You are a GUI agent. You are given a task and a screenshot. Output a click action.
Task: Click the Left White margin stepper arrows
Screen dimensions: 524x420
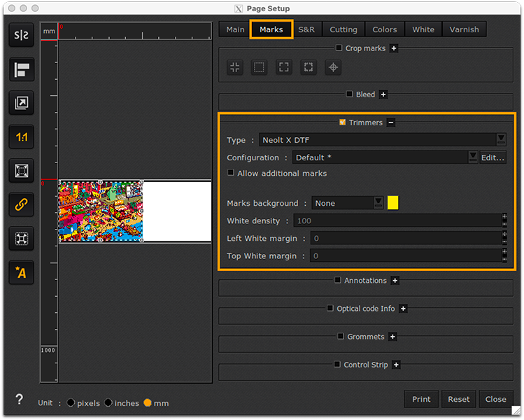tap(504, 238)
